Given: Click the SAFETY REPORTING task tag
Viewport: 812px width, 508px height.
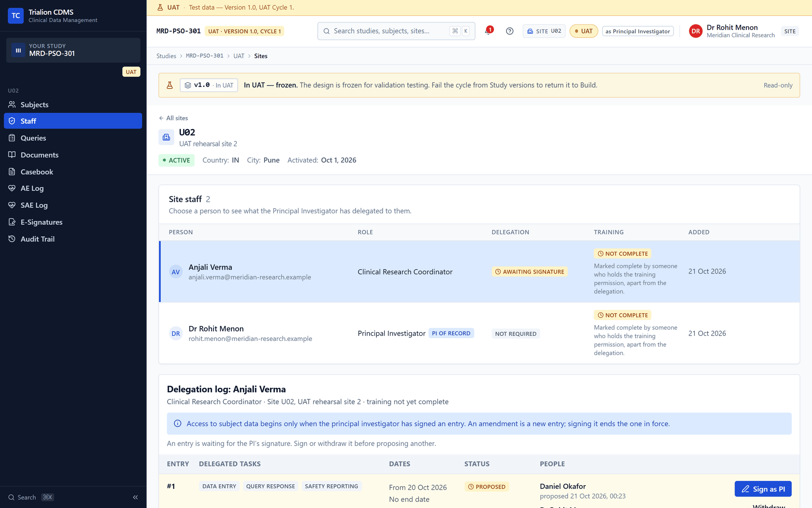Looking at the screenshot, I should (331, 486).
